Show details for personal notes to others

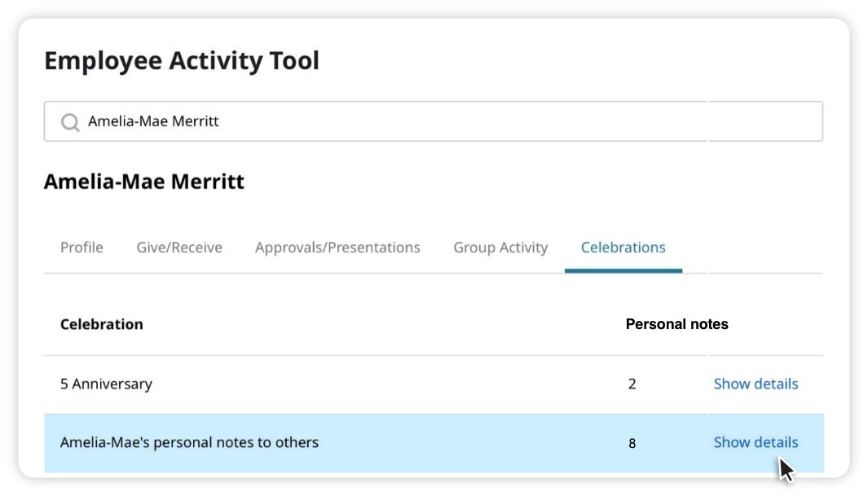756,442
